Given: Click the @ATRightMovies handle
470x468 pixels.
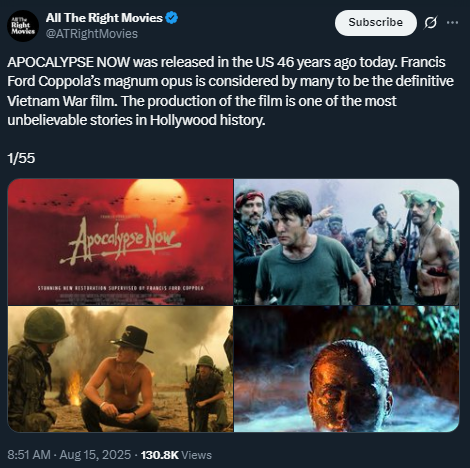Looking at the screenshot, I should pos(92,34).
